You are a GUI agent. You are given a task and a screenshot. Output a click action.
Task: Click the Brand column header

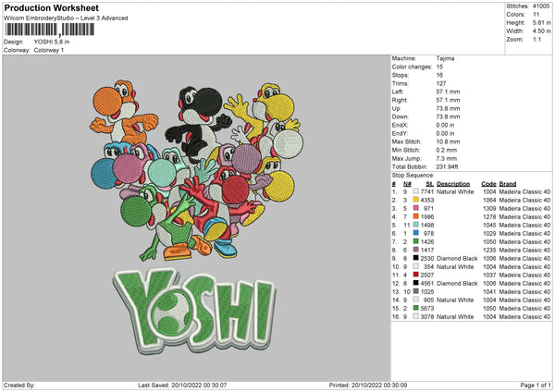(x=509, y=183)
